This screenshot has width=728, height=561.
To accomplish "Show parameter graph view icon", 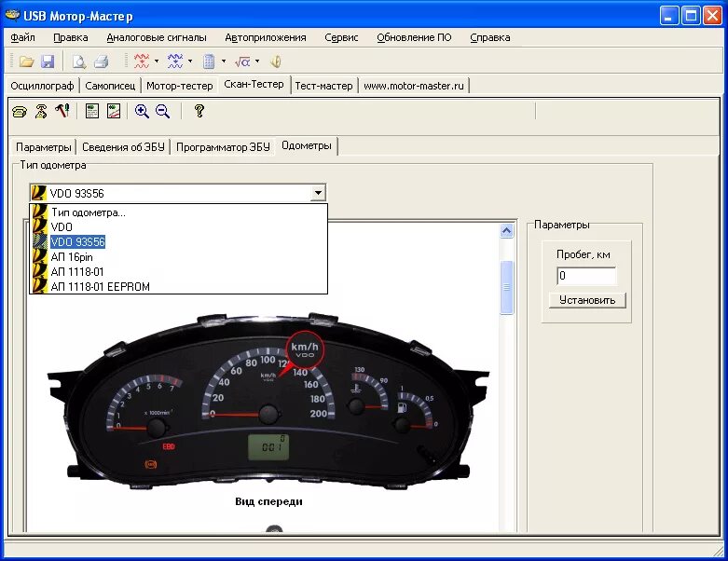I will click(114, 111).
